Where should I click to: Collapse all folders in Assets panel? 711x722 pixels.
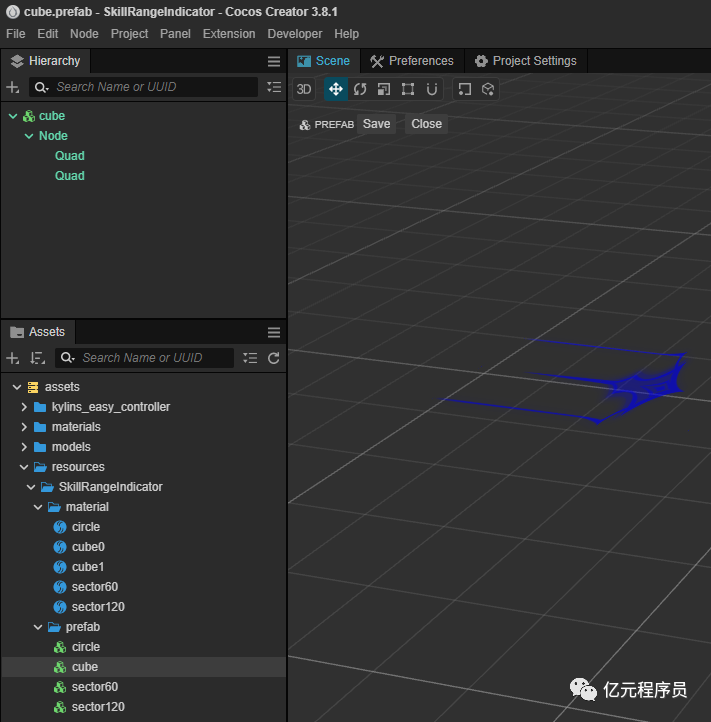[250, 358]
